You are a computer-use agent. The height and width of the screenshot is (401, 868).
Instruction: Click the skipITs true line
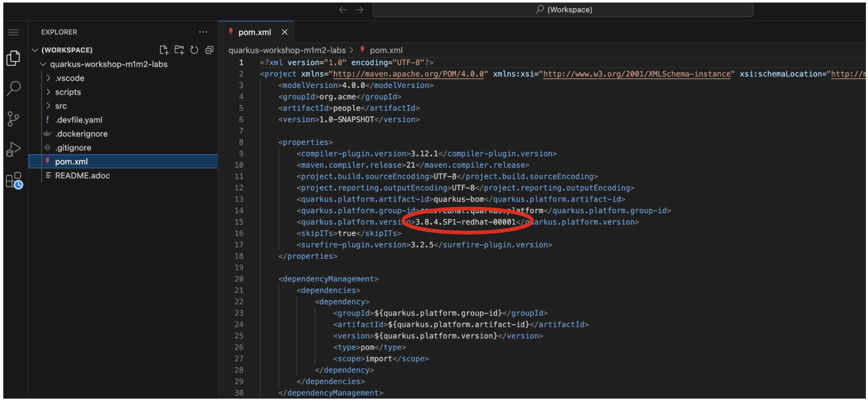(x=349, y=233)
